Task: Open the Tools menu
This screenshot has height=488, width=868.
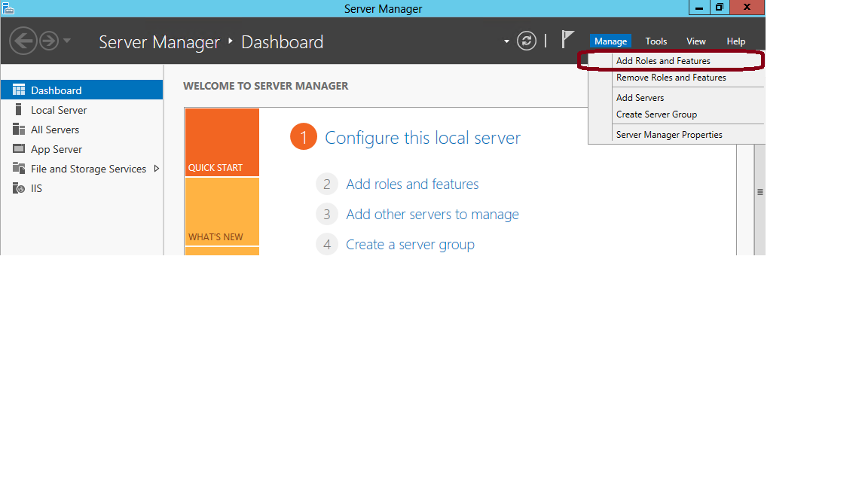Action: (656, 41)
